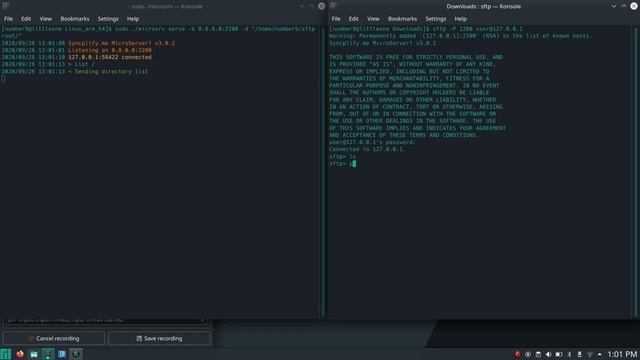Open the 1:01 PM clock
This screenshot has width=640, height=360.
point(622,354)
